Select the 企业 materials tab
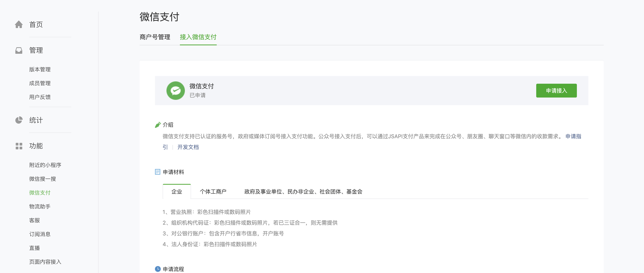 pos(176,192)
